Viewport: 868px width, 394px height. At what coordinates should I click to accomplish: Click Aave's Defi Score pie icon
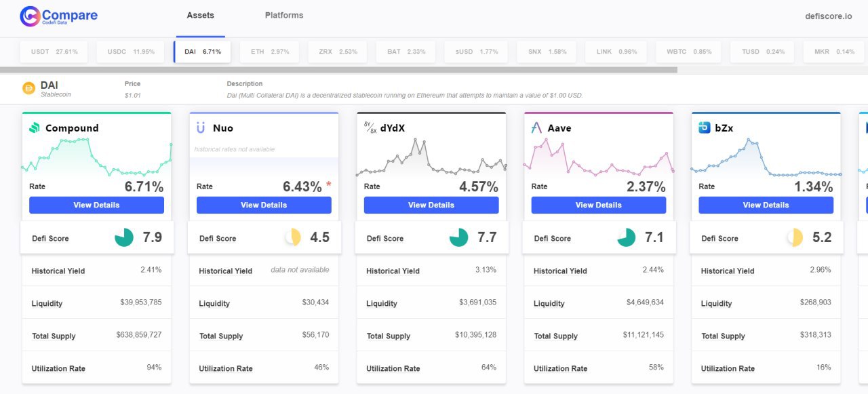(627, 237)
